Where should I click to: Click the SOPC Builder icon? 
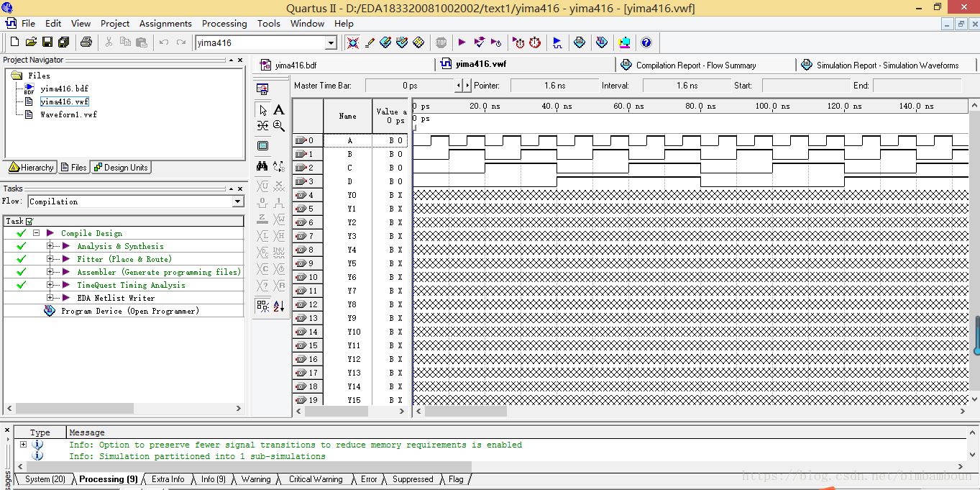click(x=624, y=42)
